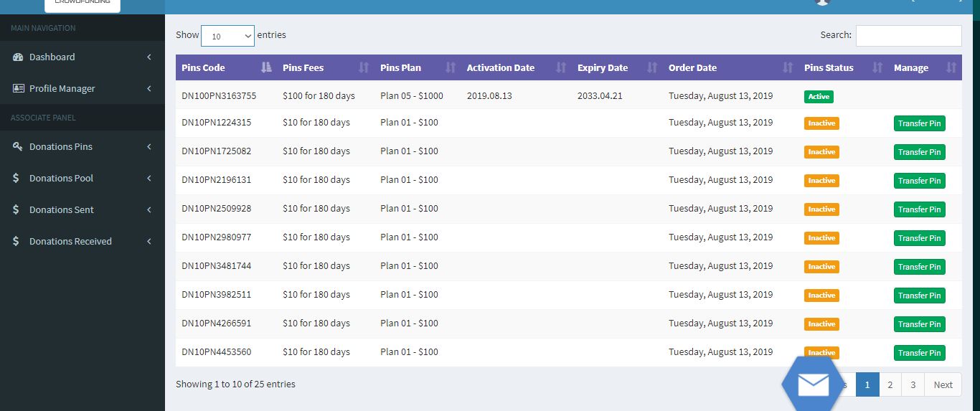980x411 pixels.
Task: Click the Donations Received dollar icon
Action: point(17,241)
